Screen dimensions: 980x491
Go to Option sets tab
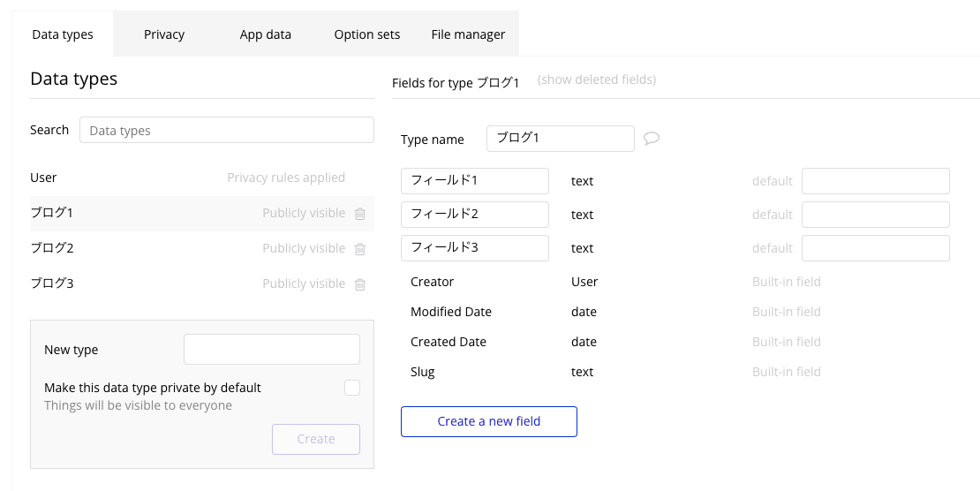[366, 34]
